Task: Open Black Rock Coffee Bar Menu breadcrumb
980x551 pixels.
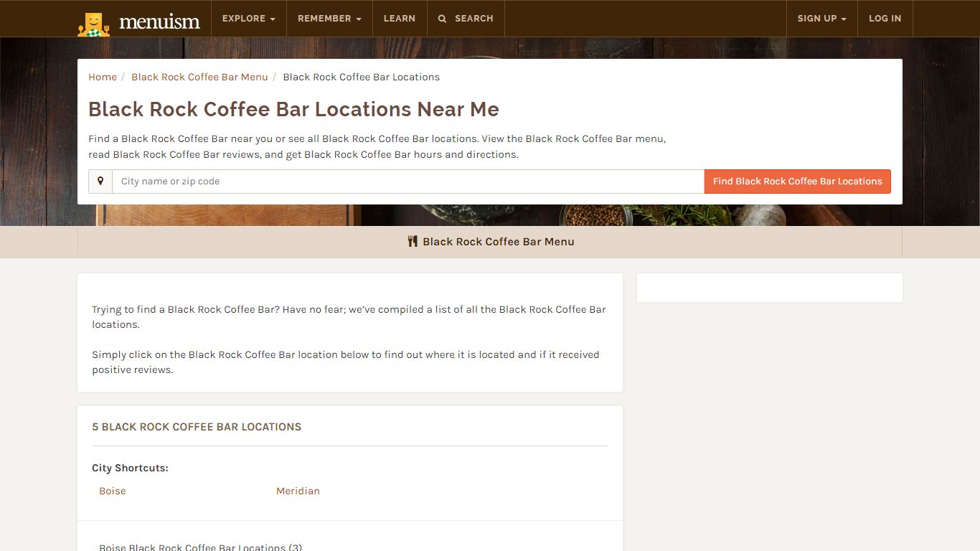Action: (x=199, y=77)
